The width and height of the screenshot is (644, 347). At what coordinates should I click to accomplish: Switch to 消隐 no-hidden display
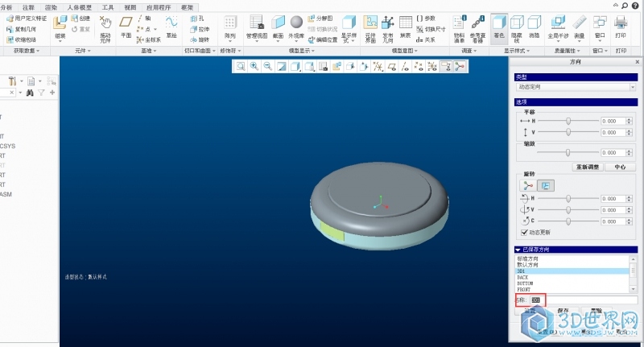pyautogui.click(x=535, y=27)
